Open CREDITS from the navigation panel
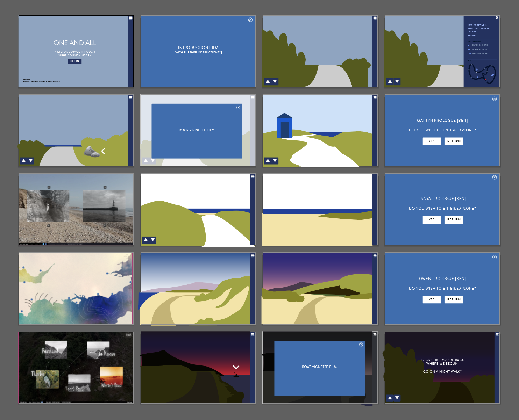Screen dimensions: 519x420 472,32
